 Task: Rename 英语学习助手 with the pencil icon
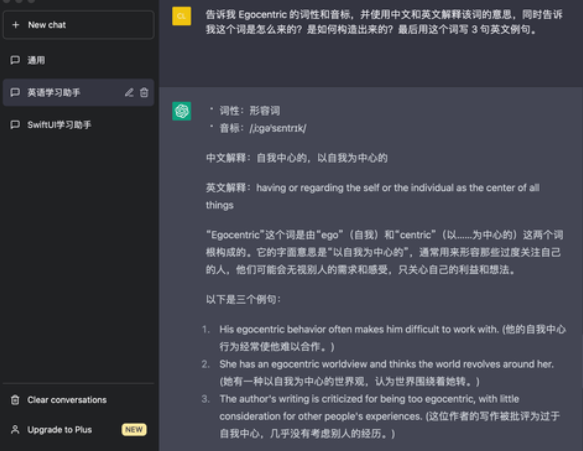pos(129,92)
